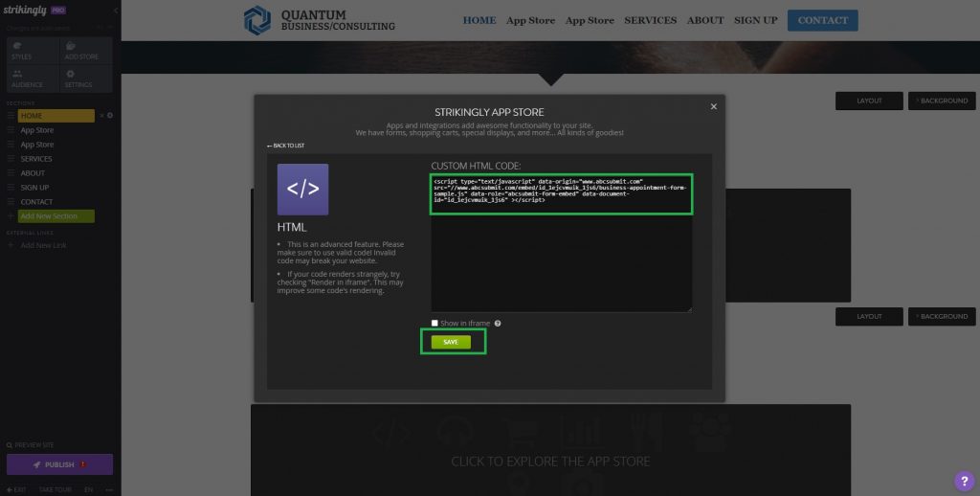The height and width of the screenshot is (496, 980).
Task: Click the green Add New Section button
Action: pyautogui.click(x=56, y=216)
